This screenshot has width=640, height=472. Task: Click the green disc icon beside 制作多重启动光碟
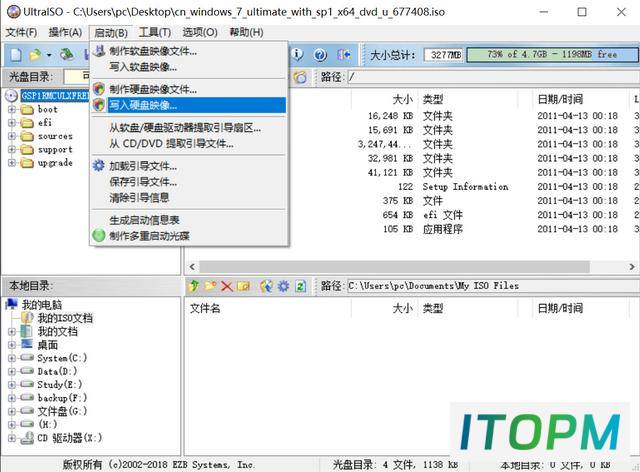tap(99, 236)
